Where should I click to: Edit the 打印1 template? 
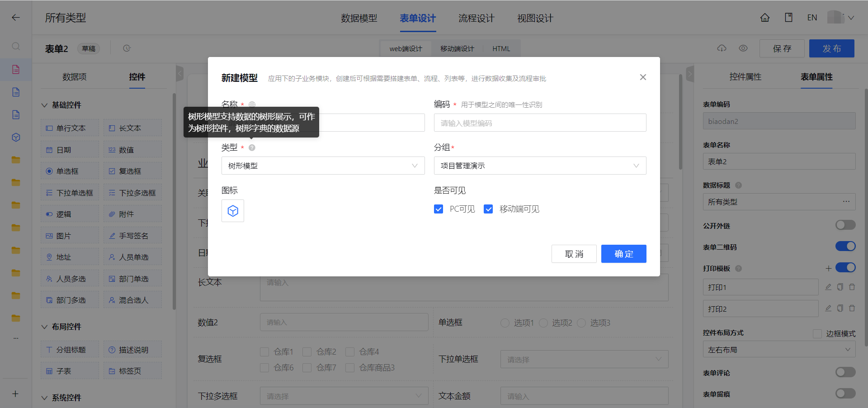[828, 287]
